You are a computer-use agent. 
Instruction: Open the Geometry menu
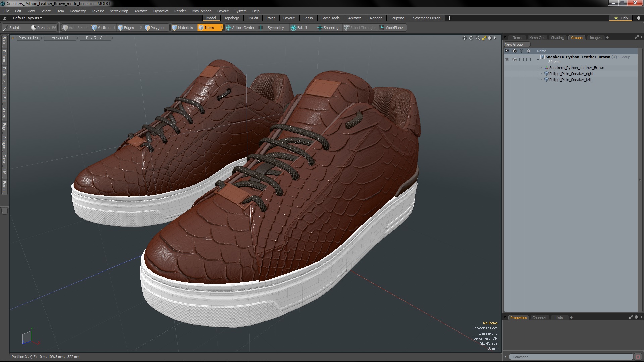click(x=77, y=11)
